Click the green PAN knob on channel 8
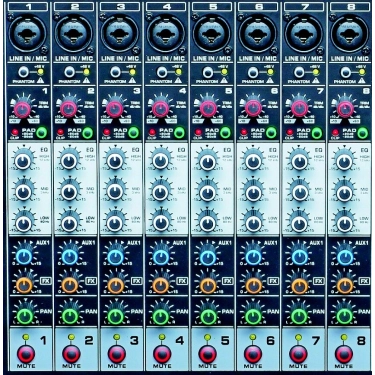The width and height of the screenshot is (375, 375). click(x=345, y=316)
